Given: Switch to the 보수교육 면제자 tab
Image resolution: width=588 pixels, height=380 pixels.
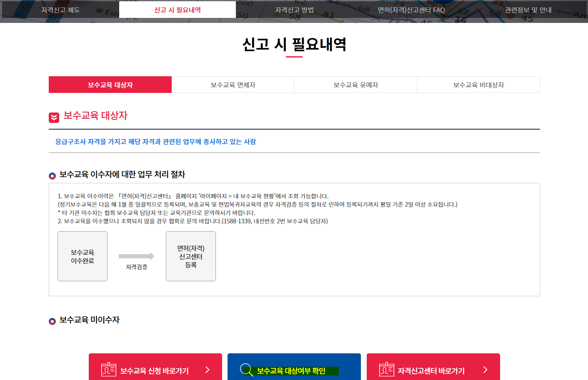Looking at the screenshot, I should (233, 84).
